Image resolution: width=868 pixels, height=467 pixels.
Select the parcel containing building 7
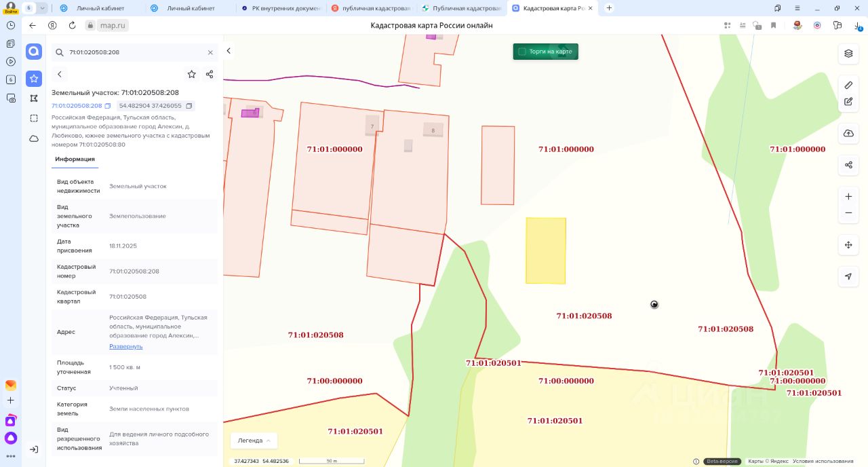pyautogui.click(x=336, y=160)
